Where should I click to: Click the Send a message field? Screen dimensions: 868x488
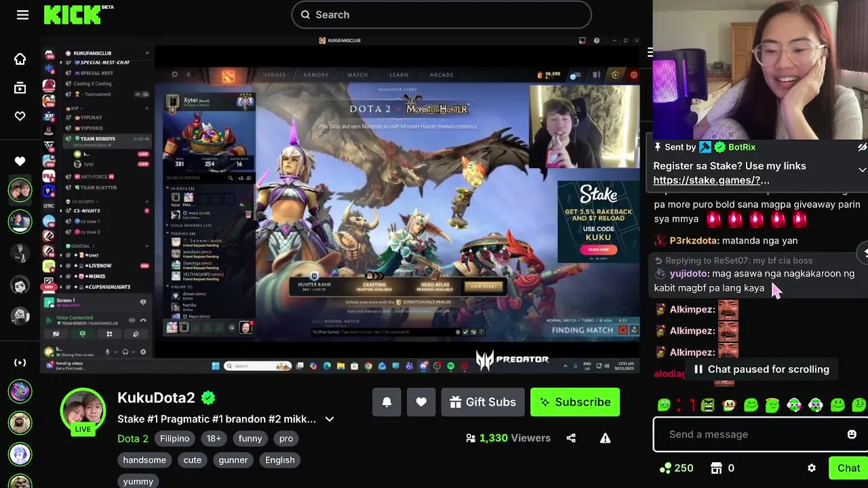pyautogui.click(x=760, y=434)
